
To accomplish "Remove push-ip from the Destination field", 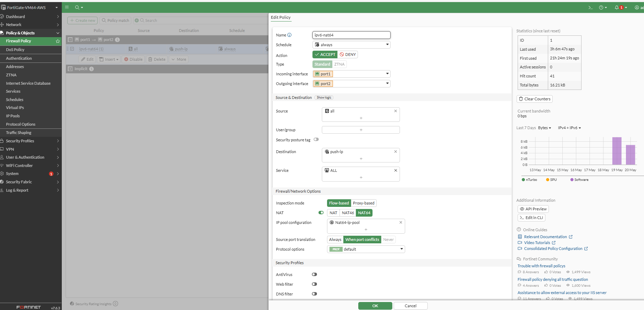I will point(395,152).
